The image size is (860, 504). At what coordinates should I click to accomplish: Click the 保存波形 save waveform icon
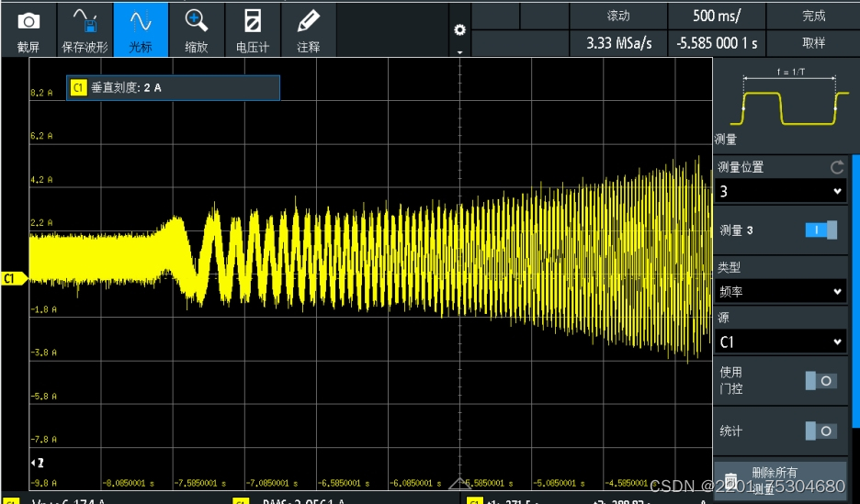click(85, 21)
